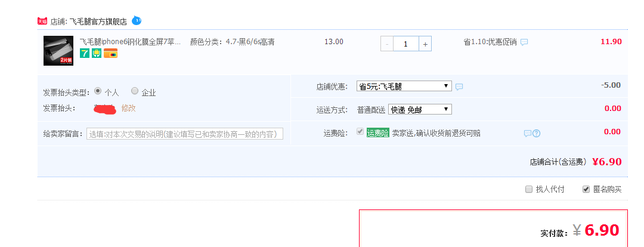This screenshot has height=247, width=644.
Task: Click the 发票抬头类型 label
Action: coord(66,93)
